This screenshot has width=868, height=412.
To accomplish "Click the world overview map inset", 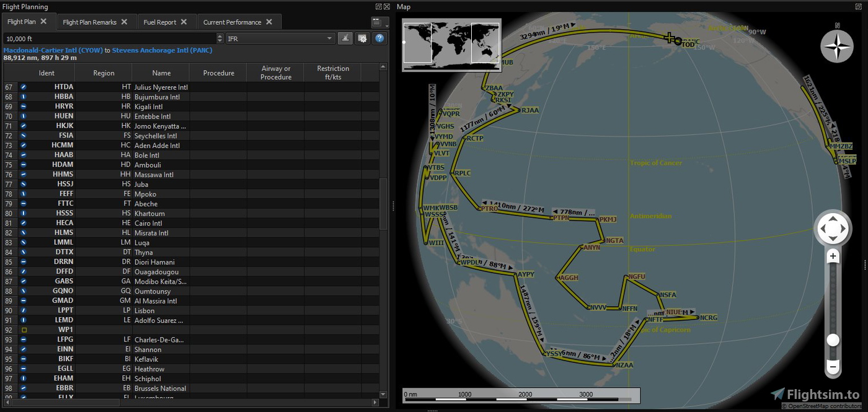I will click(x=451, y=45).
